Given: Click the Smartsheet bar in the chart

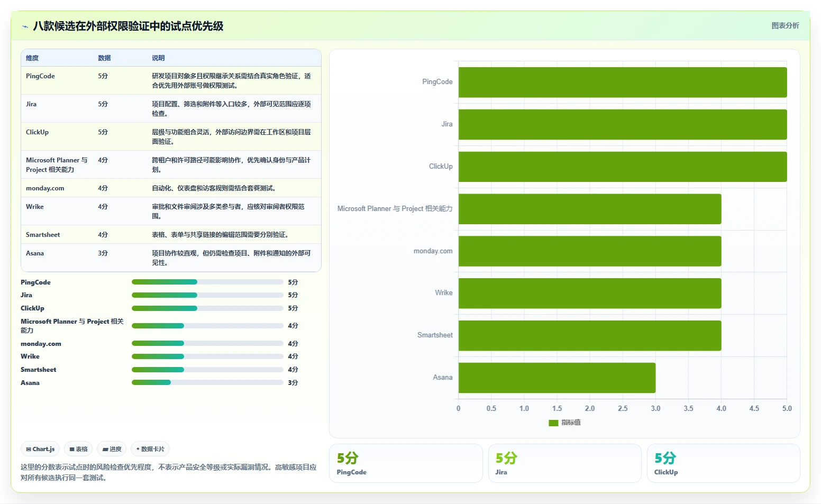Looking at the screenshot, I should point(590,335).
